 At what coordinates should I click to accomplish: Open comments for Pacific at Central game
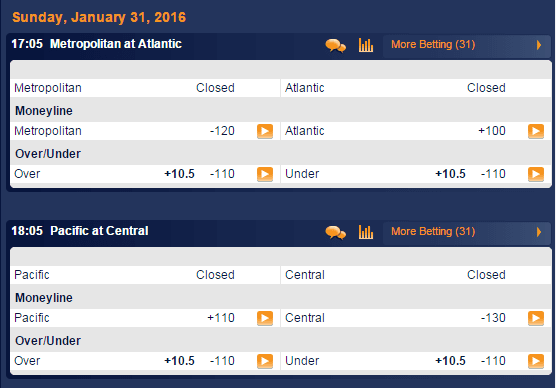tap(335, 232)
